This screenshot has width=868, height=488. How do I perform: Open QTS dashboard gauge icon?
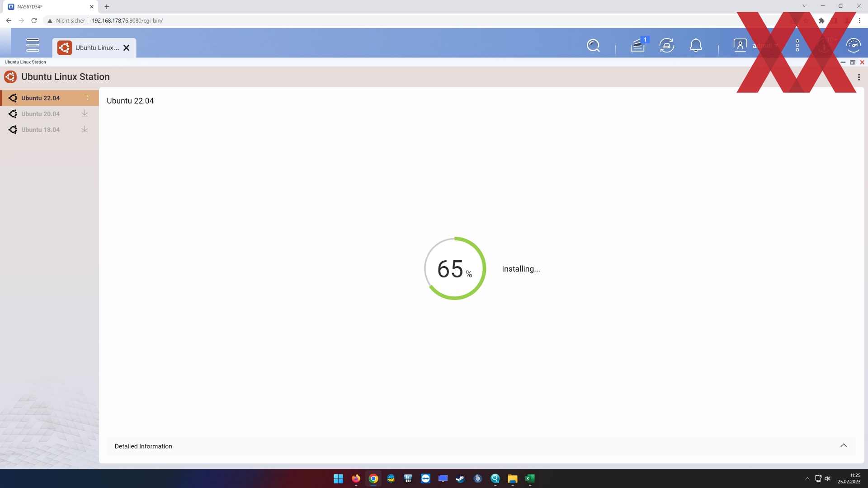[x=853, y=46]
